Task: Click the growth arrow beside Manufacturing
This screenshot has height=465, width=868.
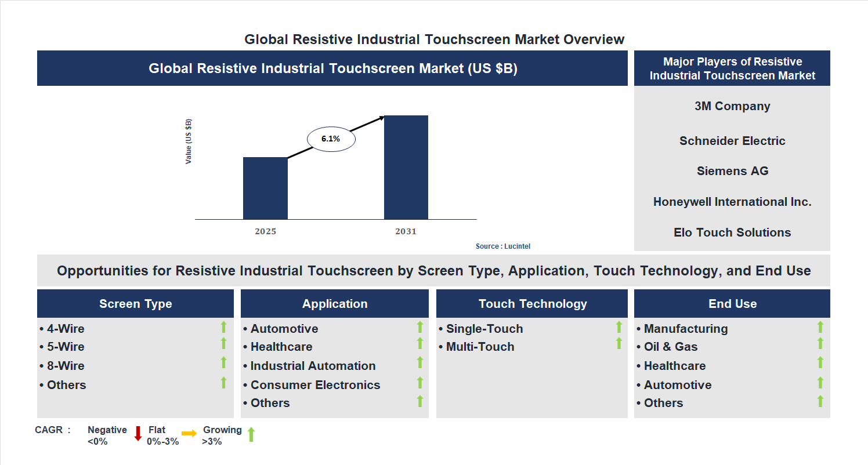Action: 820,328
